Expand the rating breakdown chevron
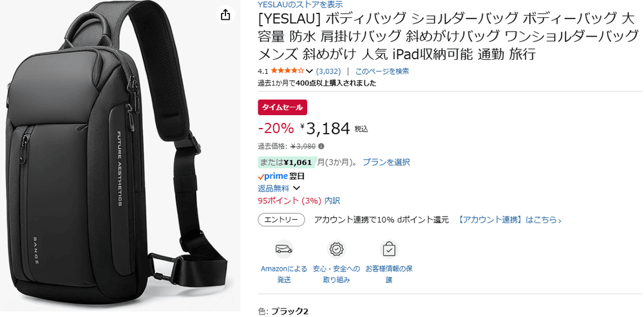This screenshot has width=644, height=317. click(x=309, y=71)
